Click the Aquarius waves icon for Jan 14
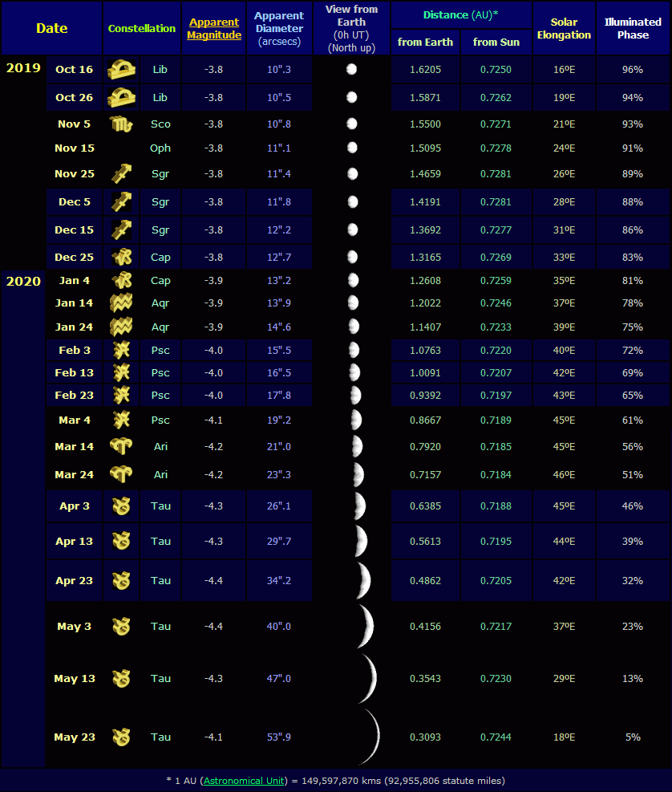The width and height of the screenshot is (672, 792). [x=121, y=303]
